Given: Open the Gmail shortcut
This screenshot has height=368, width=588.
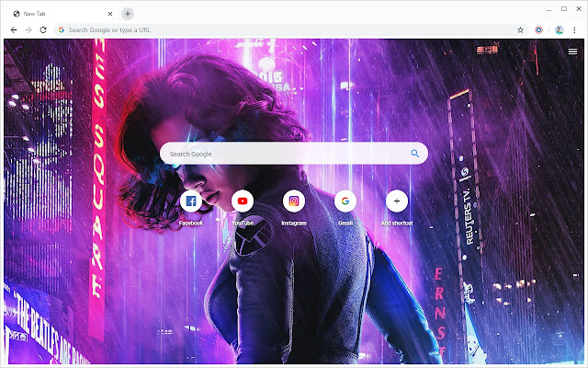Looking at the screenshot, I should click(x=345, y=201).
